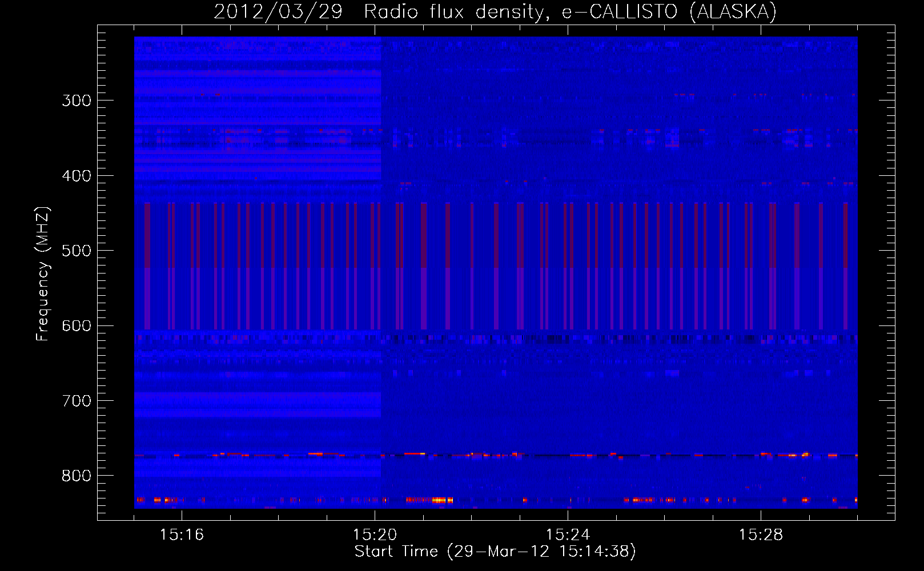924x571 pixels.
Task: Click the 15:28 time tick label
Action: pos(761,535)
